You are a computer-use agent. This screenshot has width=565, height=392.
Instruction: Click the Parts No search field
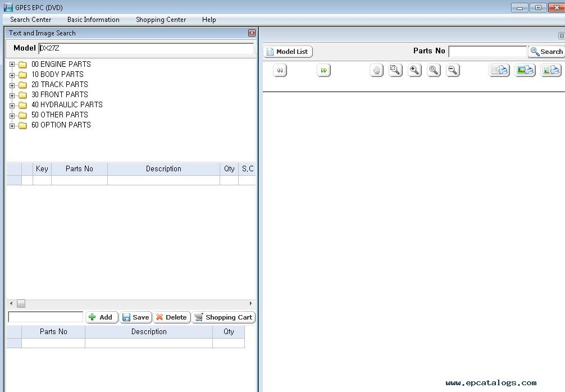pos(487,52)
